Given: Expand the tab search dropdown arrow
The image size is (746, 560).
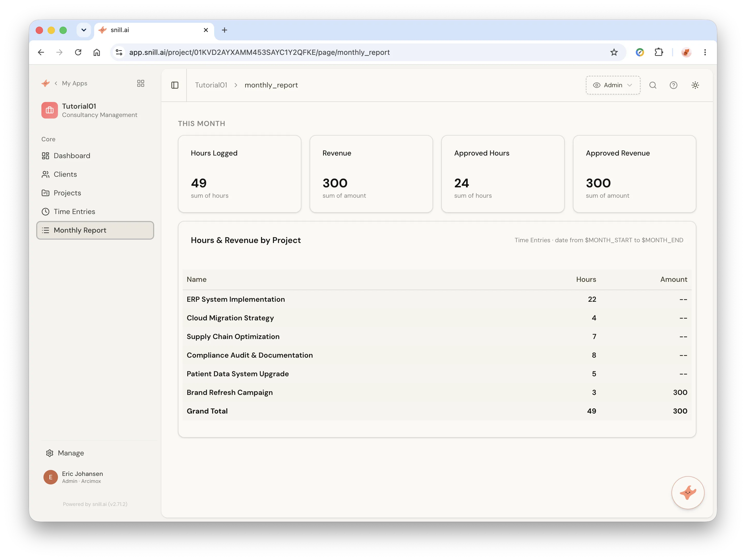Looking at the screenshot, I should (x=84, y=30).
